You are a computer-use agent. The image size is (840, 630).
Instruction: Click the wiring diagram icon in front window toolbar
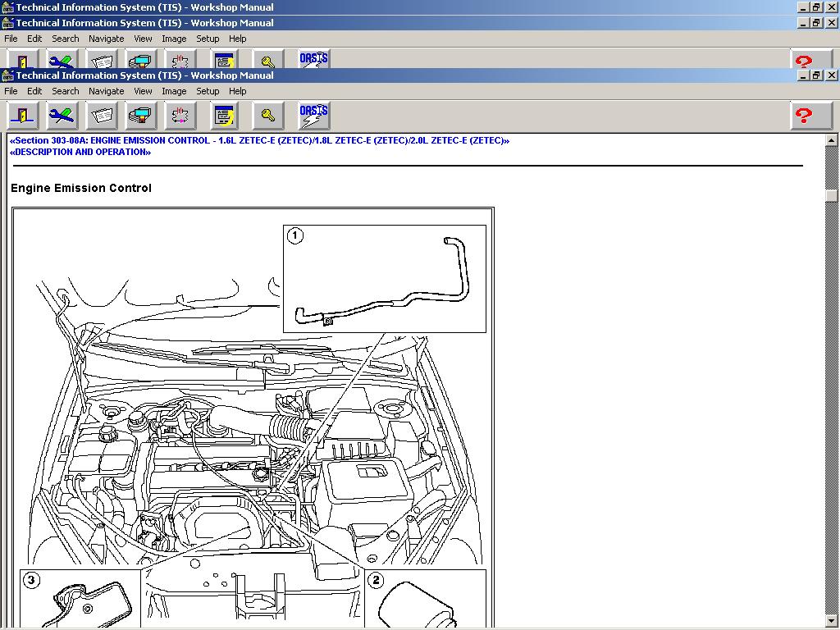point(180,116)
